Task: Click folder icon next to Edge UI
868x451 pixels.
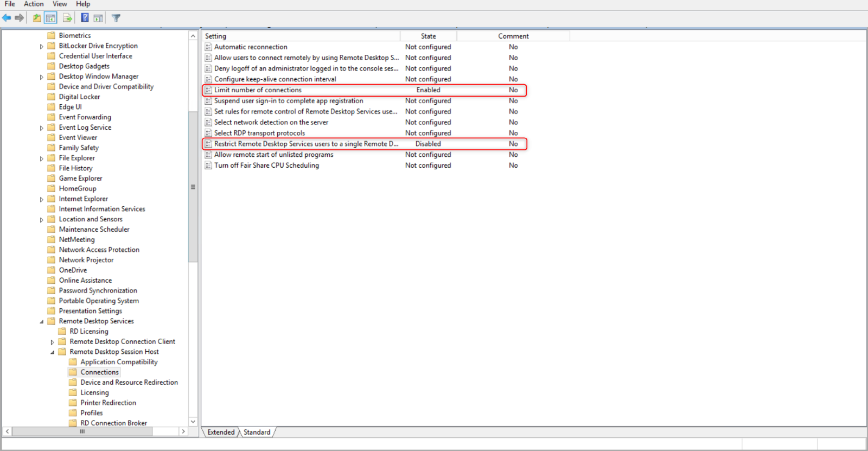Action: (x=52, y=107)
